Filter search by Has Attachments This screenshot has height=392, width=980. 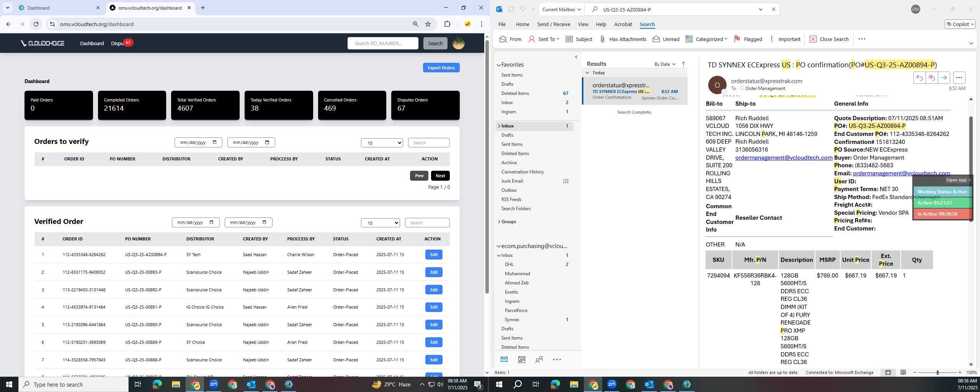[x=623, y=39]
